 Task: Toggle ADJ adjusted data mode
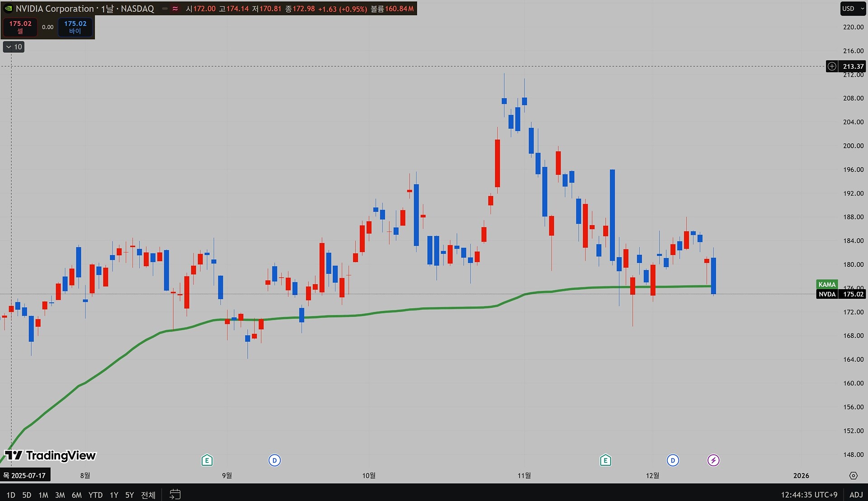pyautogui.click(x=856, y=495)
